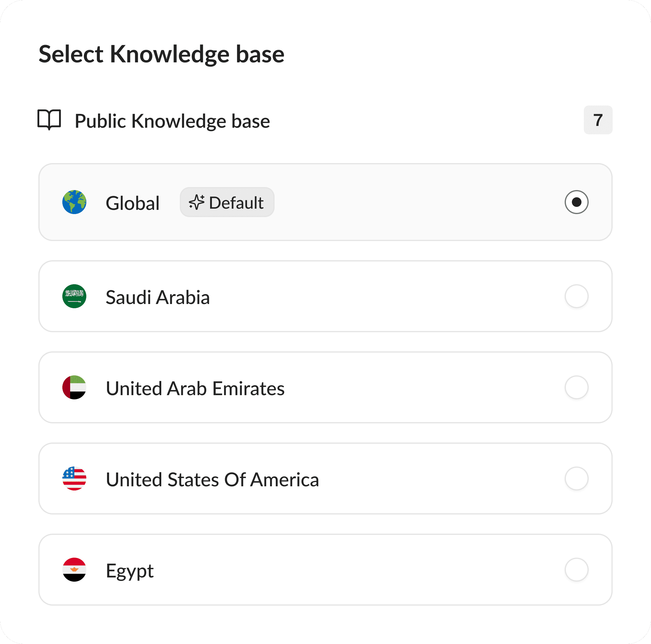Screen dimensions: 651x644
Task: Click the Global globe icon
Action: (x=74, y=202)
